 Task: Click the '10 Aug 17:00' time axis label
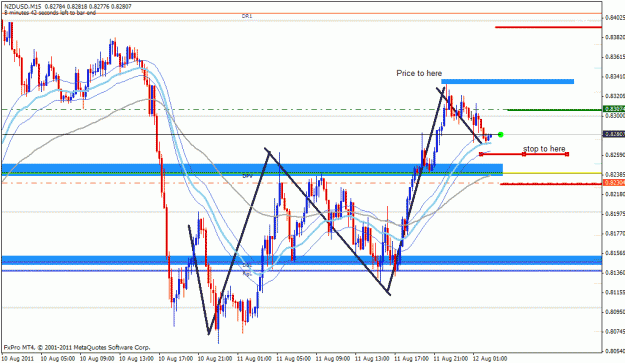(176, 359)
